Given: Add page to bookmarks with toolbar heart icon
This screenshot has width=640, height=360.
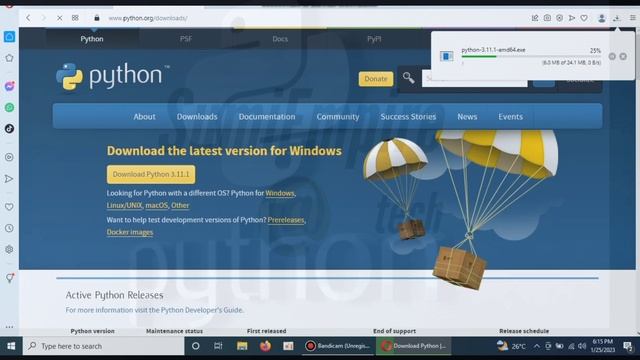Looking at the screenshot, I should point(584,18).
